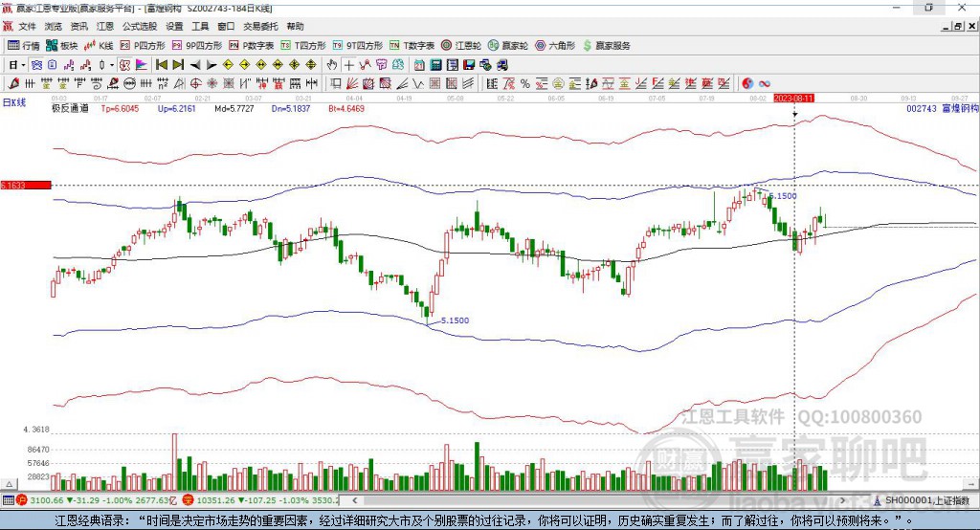980x530 pixels.
Task: Step chart left with black arrow
Action: 195,65
